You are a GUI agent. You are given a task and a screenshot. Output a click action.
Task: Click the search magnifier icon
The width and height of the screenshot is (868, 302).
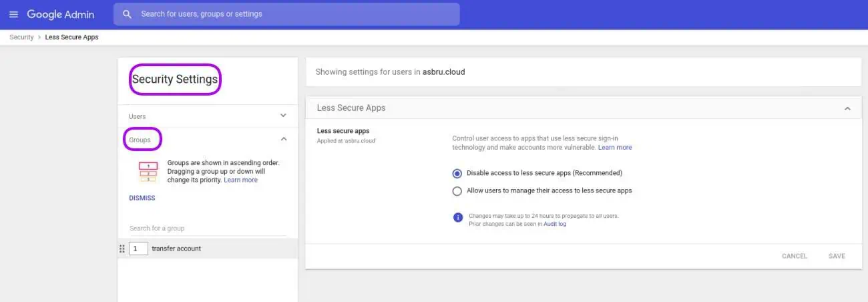[127, 14]
